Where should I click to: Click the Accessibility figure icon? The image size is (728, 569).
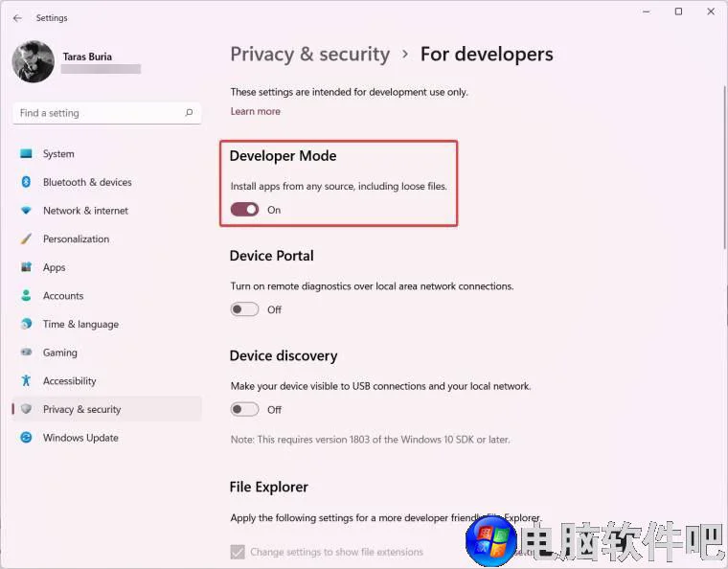coord(26,380)
